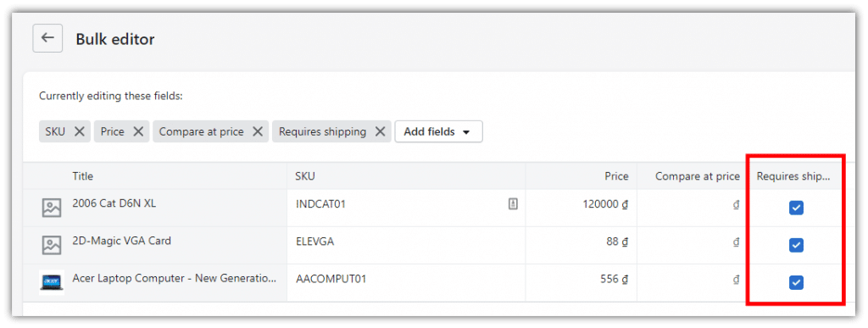Screen dimensions: 868x328
Task: Click Compare at price cell for Acer Laptop
Action: tap(692, 282)
